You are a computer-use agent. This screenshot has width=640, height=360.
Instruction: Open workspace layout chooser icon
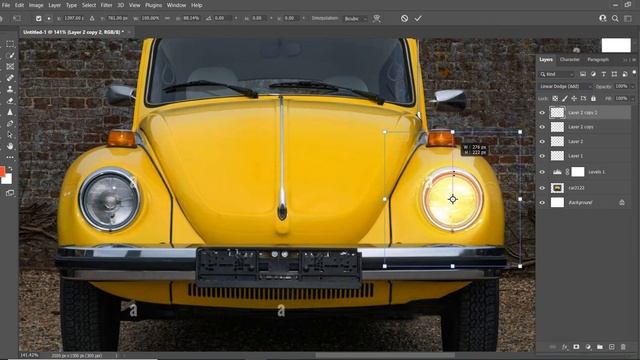[628, 18]
